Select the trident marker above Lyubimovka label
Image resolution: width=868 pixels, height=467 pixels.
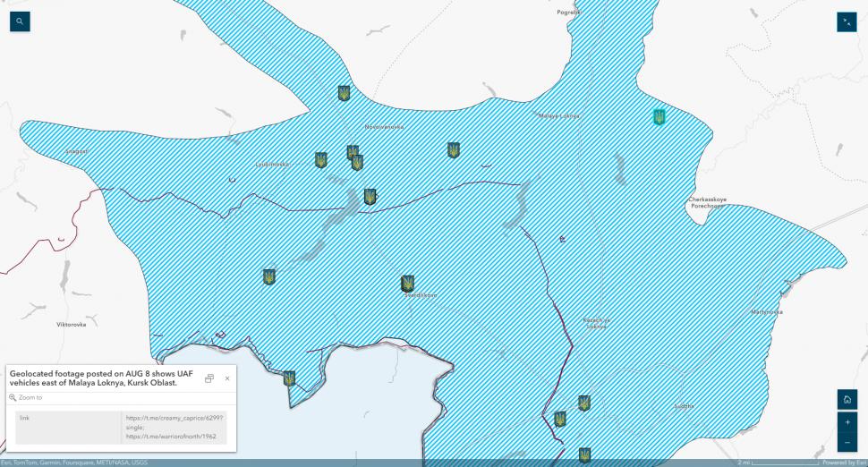click(x=321, y=160)
